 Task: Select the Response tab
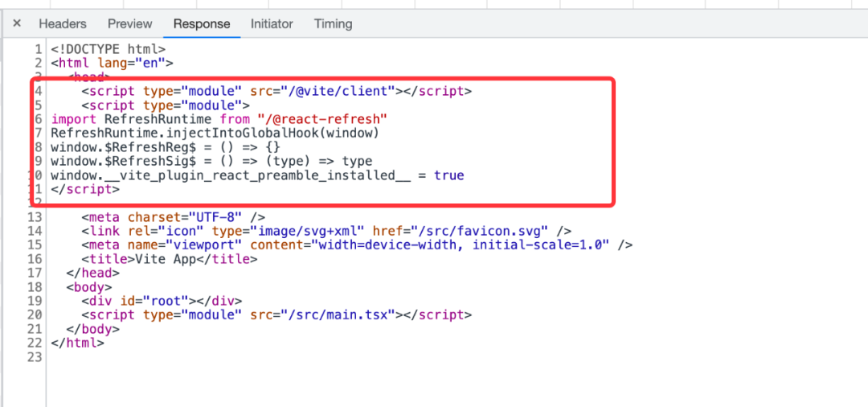pyautogui.click(x=202, y=24)
